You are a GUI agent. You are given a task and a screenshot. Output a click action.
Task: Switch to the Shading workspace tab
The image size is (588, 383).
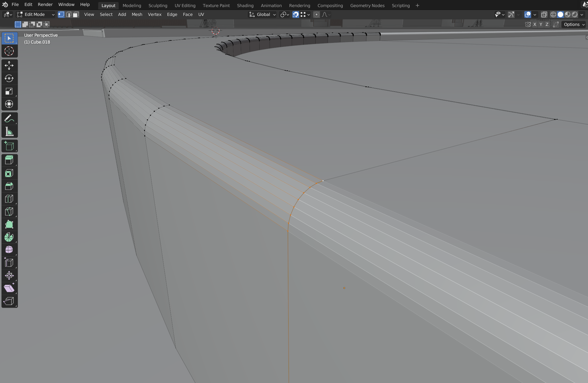click(245, 5)
